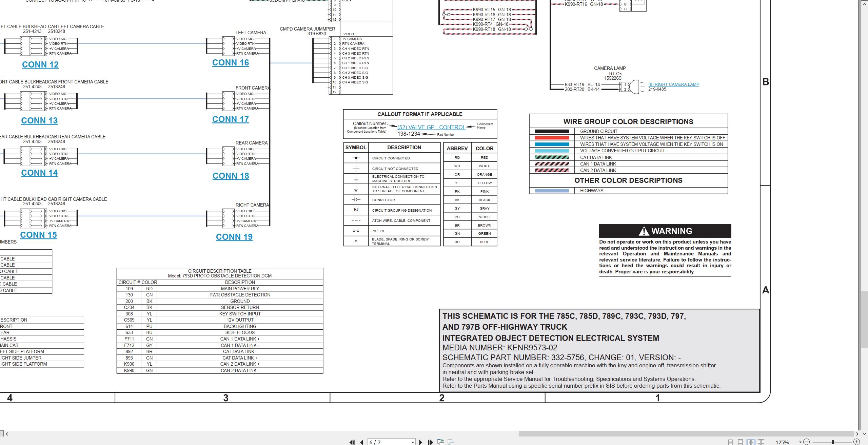The width and height of the screenshot is (868, 445).
Task: Click the horizontal scrollbar right arrow
Action: [x=857, y=433]
